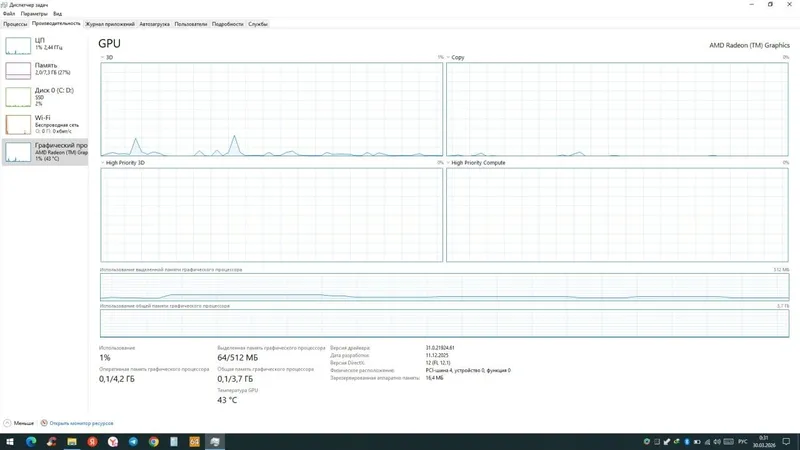The image size is (800, 450).
Task: Click the dedicated GPU memory usage graph
Action: (444, 287)
